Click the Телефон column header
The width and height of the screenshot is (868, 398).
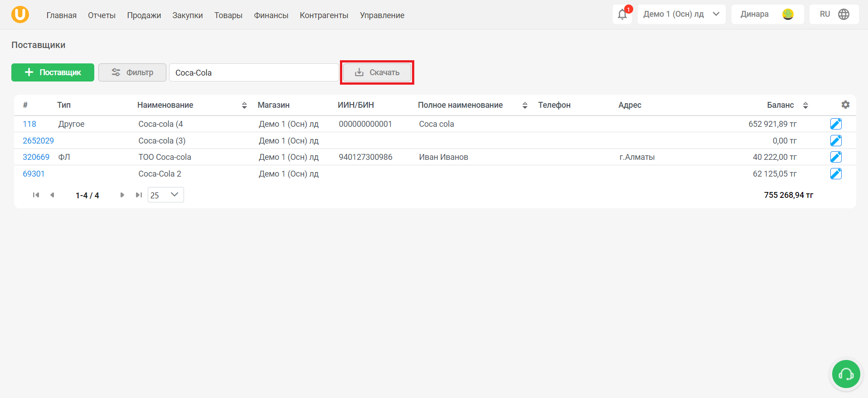[554, 105]
